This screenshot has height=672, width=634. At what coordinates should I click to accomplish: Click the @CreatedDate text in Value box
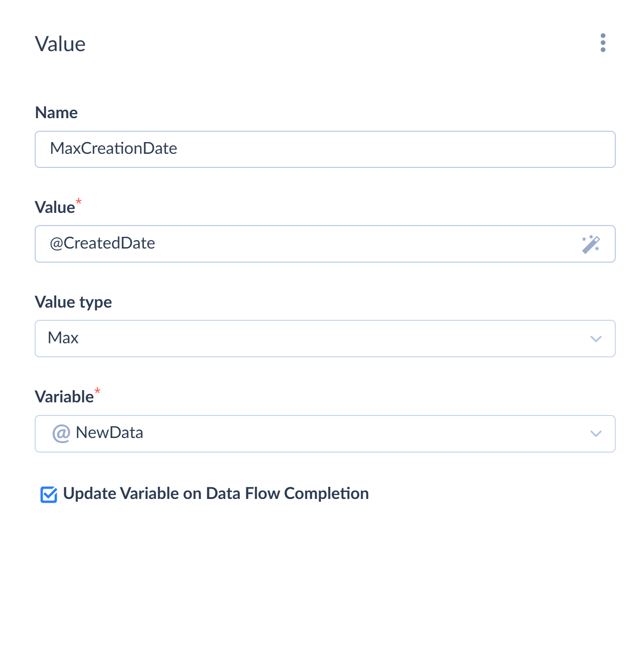click(x=102, y=243)
